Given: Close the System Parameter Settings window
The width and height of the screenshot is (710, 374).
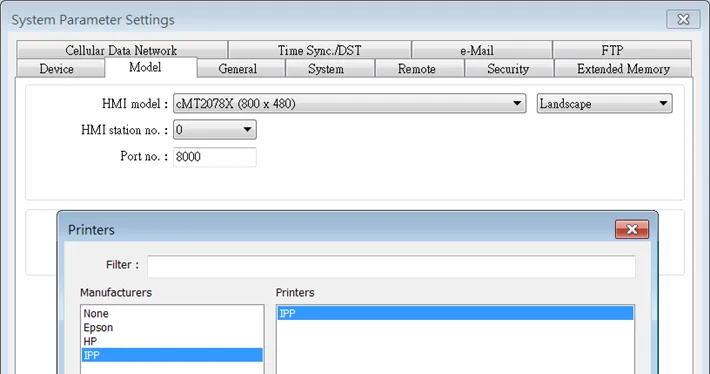Looking at the screenshot, I should pyautogui.click(x=683, y=19).
